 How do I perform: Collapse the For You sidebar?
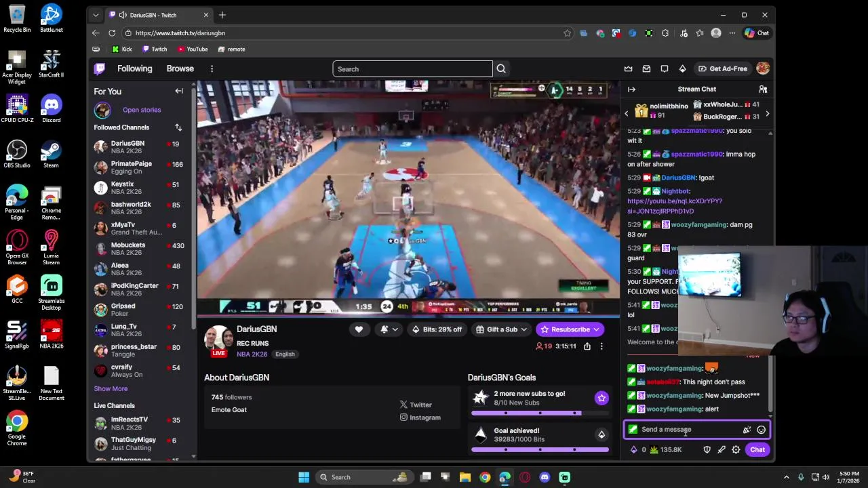coord(179,91)
